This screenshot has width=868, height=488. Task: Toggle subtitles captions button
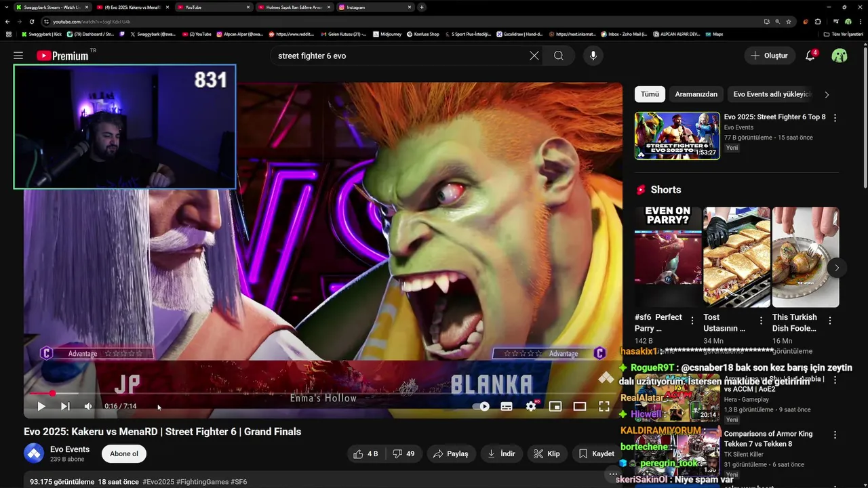pyautogui.click(x=507, y=407)
